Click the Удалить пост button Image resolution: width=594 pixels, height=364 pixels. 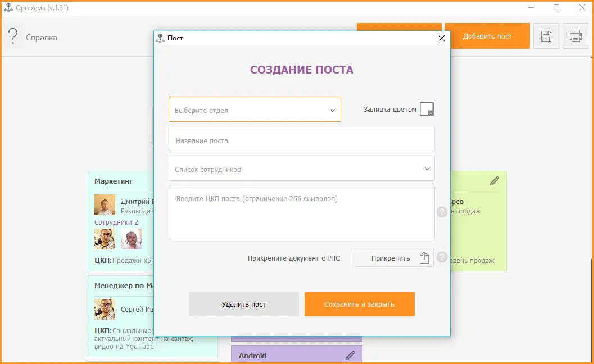(243, 303)
